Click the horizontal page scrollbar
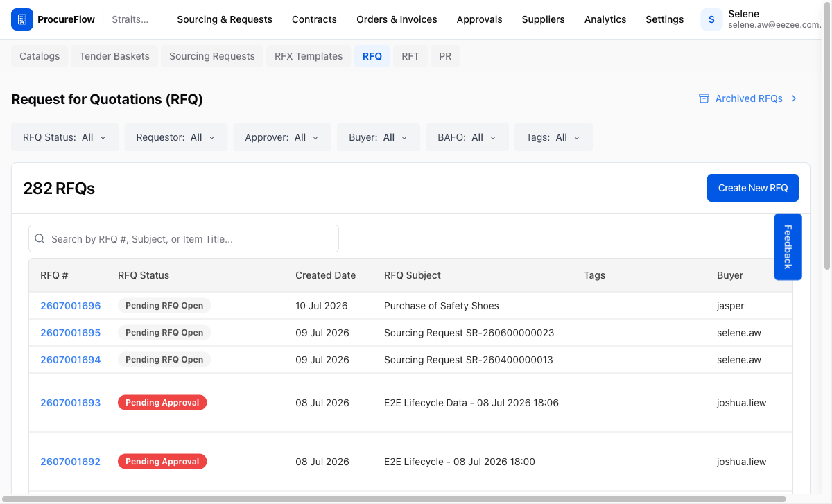This screenshot has height=504, width=832. [395, 499]
